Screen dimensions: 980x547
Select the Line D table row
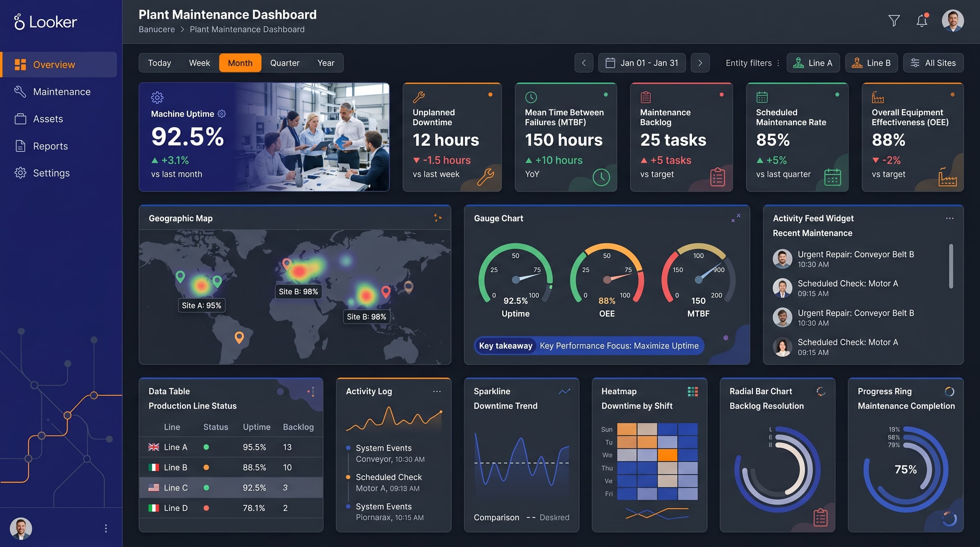[x=231, y=508]
